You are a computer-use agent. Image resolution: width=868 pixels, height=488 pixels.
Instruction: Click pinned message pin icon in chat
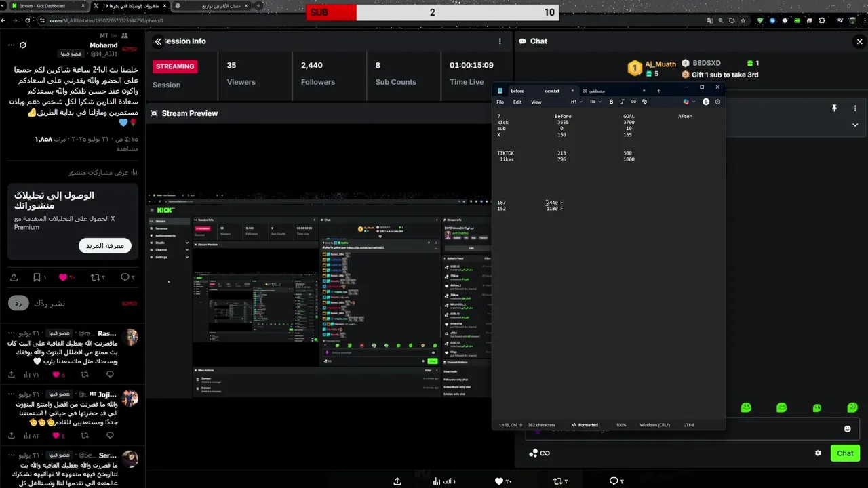pos(834,108)
